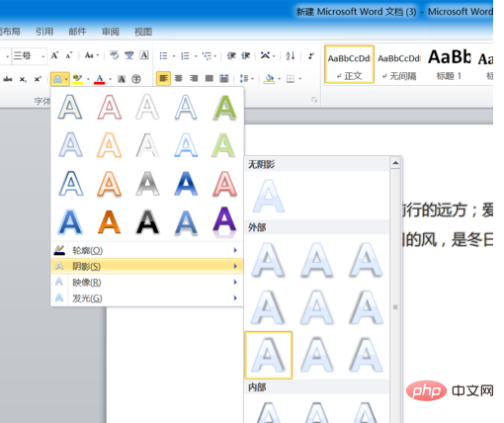The height and width of the screenshot is (423, 504).
Task: Expand the 发光(G) glow submenu
Action: pos(147,298)
